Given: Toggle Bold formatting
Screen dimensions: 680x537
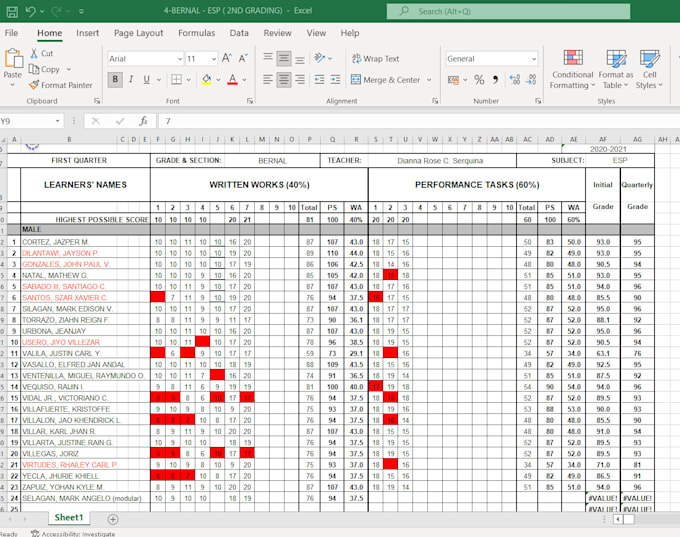Looking at the screenshot, I should click(115, 80).
